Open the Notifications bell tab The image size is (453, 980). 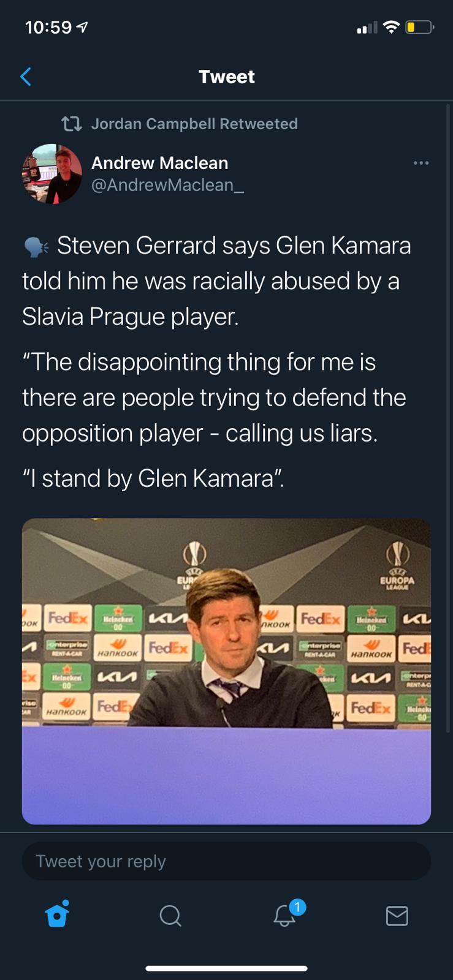click(284, 916)
